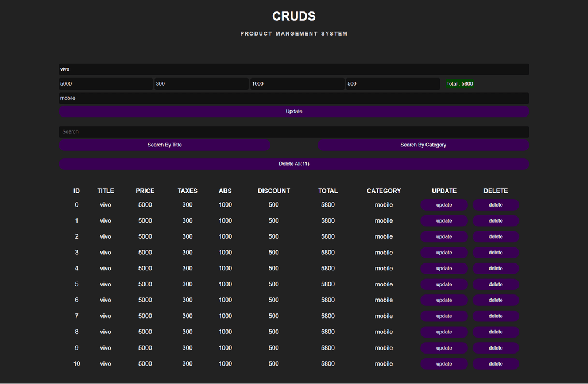The image size is (588, 384).
Task: Delete the product with ID 6
Action: point(496,300)
